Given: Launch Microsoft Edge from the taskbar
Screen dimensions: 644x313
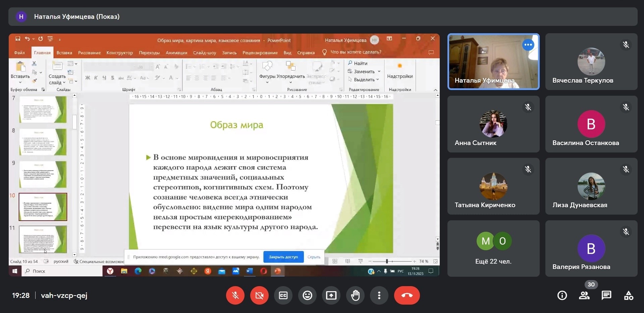Looking at the screenshot, I should pyautogui.click(x=138, y=271).
